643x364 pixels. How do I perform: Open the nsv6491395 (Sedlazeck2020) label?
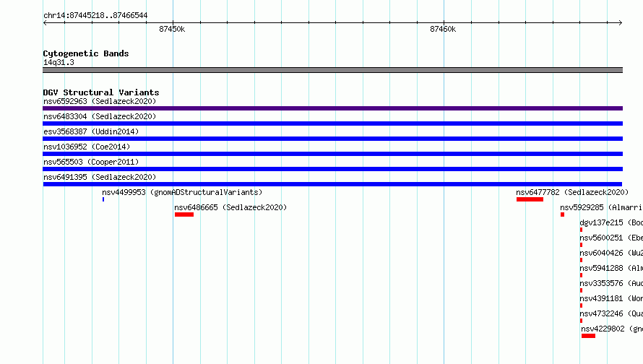click(100, 177)
